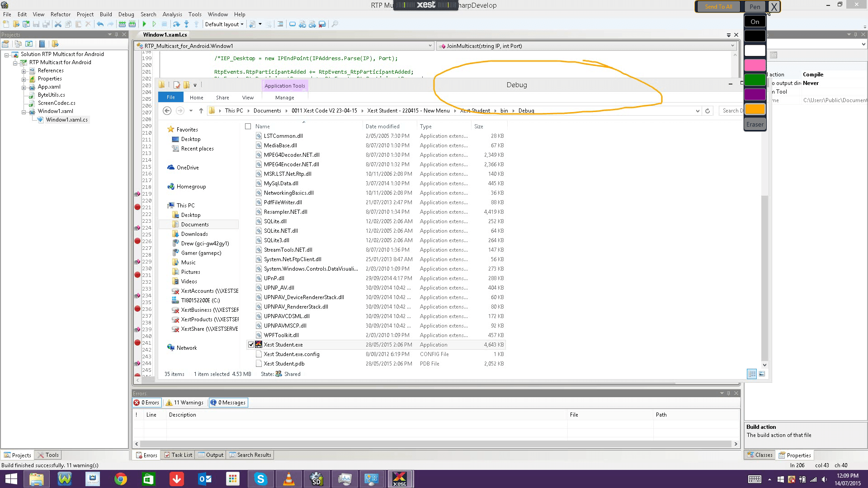Click Documents in the address breadcrumb
This screenshot has height=488, width=868.
tap(267, 111)
